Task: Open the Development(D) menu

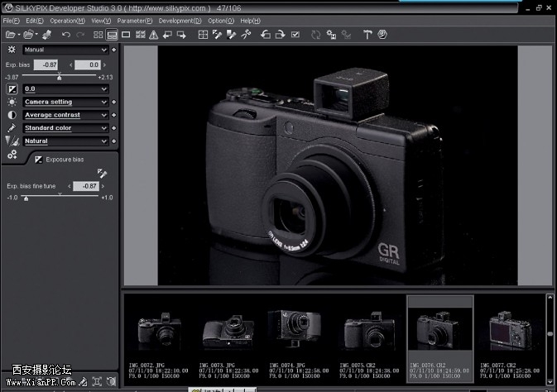Action: click(180, 20)
